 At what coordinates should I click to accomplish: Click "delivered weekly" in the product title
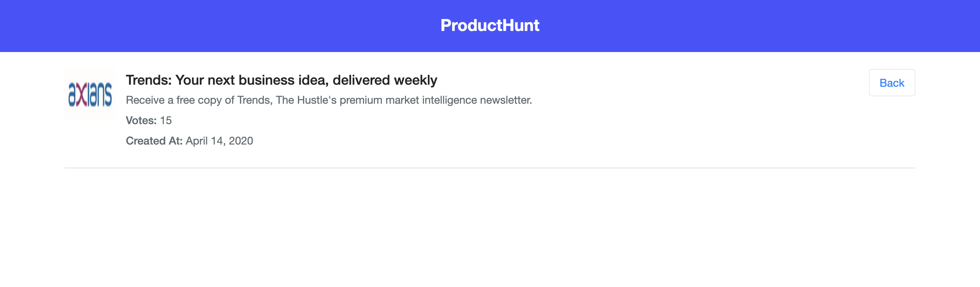(x=385, y=80)
